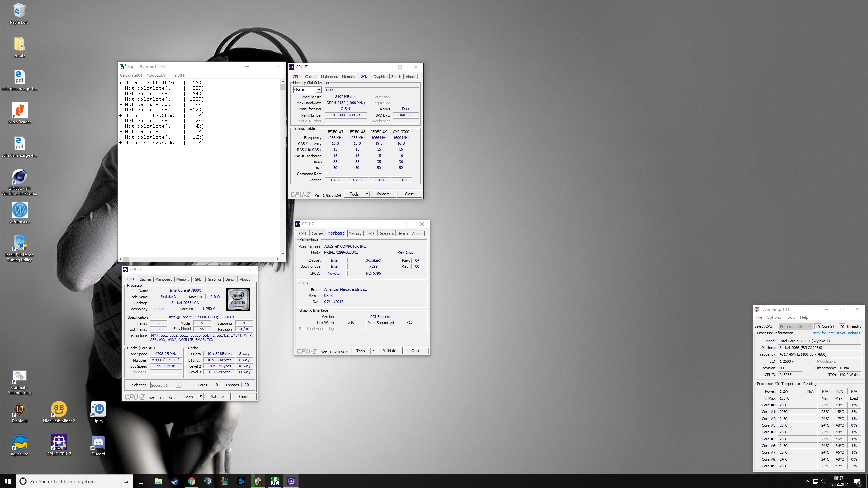The image size is (868, 488).
Task: Switch to Bench tab in Mainboard CPU-Z window
Action: tap(402, 233)
